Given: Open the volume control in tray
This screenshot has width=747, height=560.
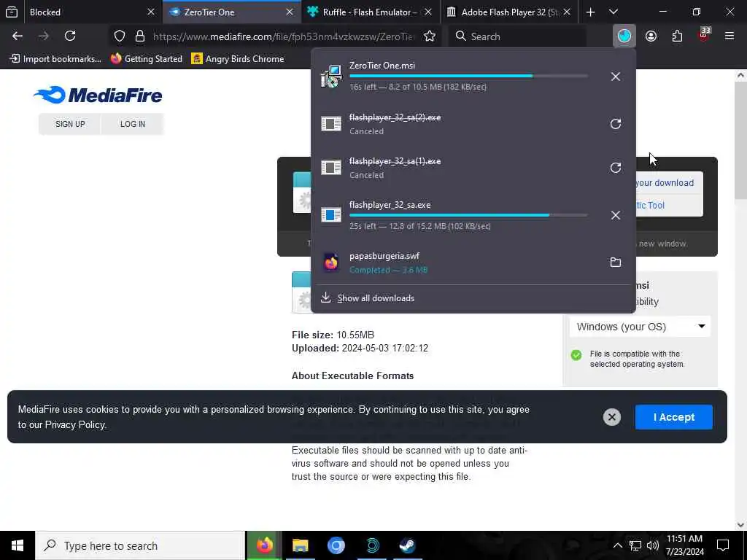Looking at the screenshot, I should point(652,545).
